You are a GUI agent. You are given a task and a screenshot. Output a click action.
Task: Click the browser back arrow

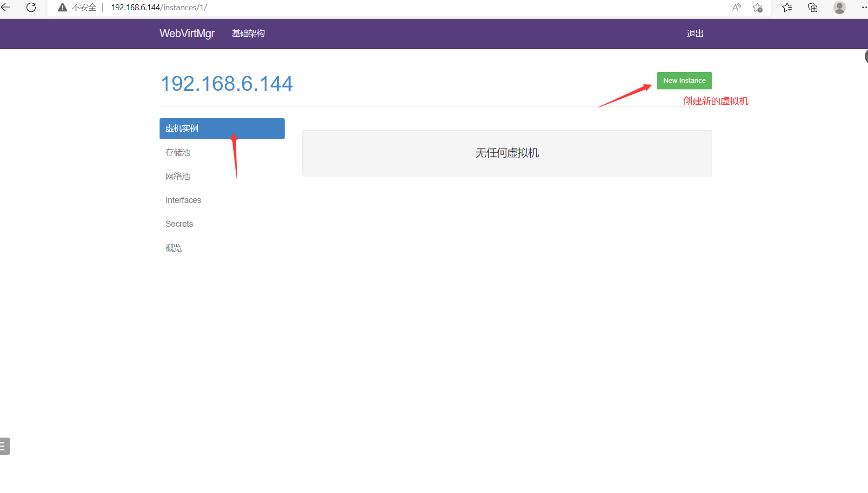[6, 7]
